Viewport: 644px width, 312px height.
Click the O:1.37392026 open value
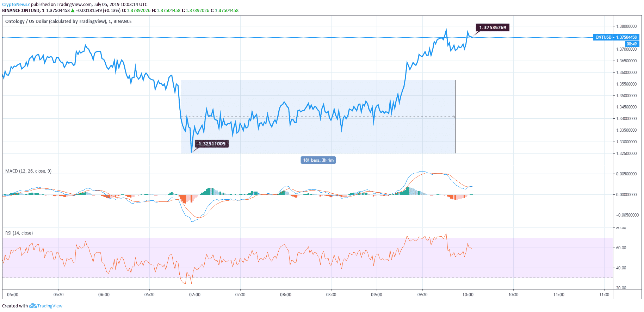click(136, 11)
